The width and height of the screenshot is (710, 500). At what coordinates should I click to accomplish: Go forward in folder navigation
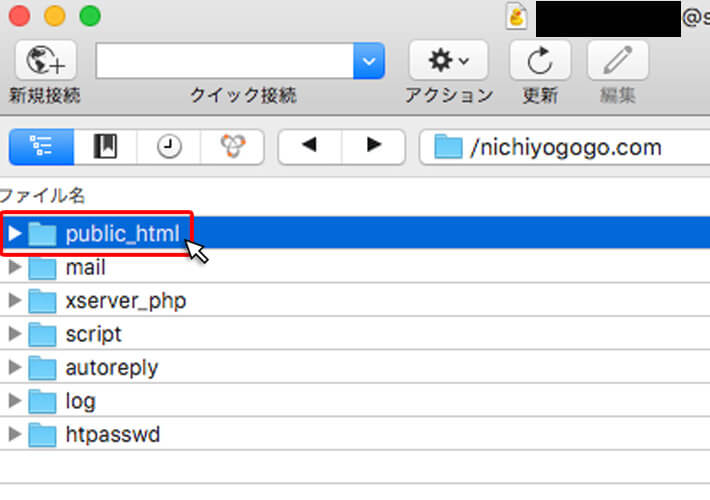click(374, 147)
